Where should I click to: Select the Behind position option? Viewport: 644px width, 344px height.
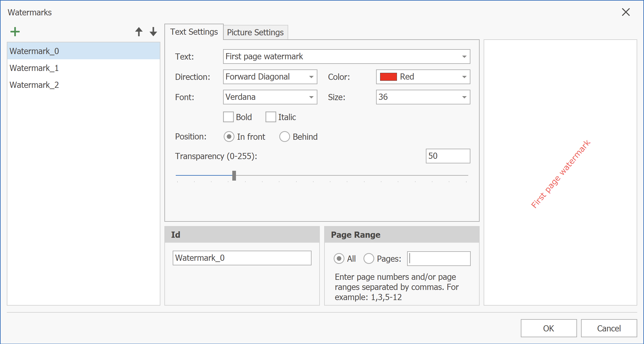click(285, 136)
